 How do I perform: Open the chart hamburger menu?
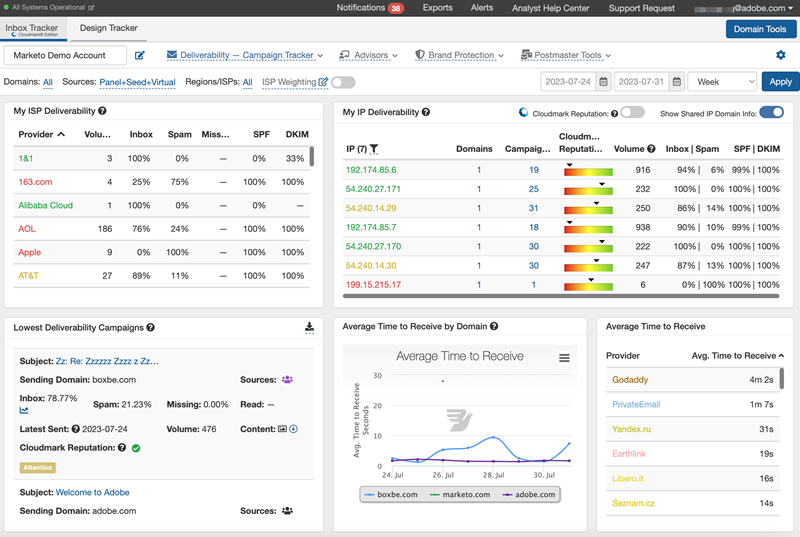point(564,358)
